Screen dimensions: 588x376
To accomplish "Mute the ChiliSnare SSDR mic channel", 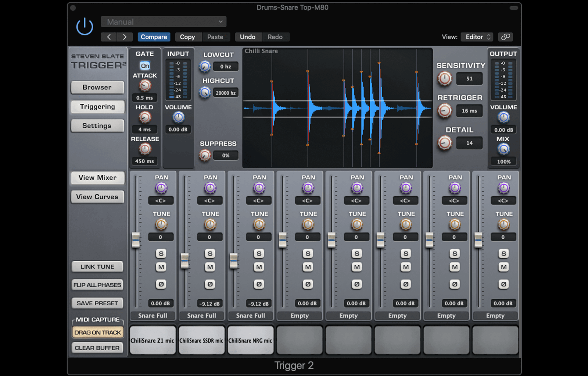I will pos(210,267).
